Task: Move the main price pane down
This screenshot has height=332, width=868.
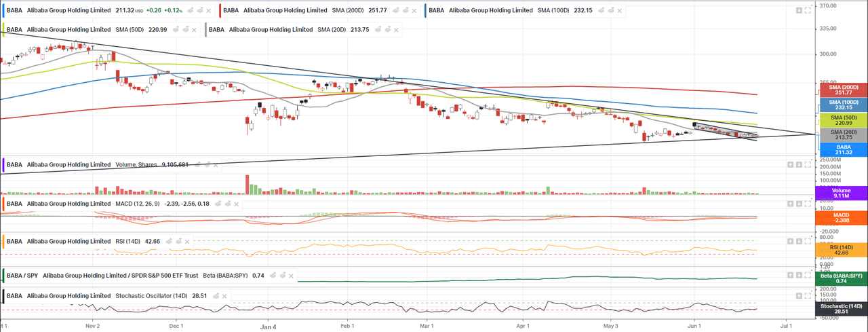Action: [799, 10]
